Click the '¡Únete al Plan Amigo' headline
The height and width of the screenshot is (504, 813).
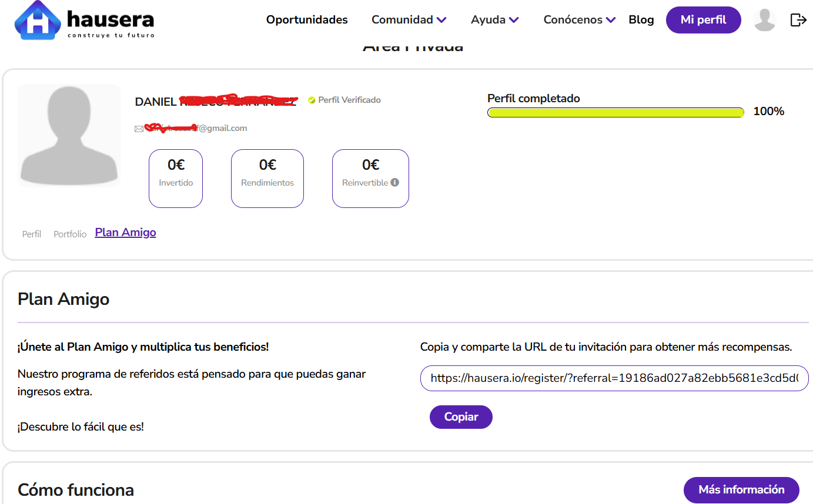click(x=143, y=347)
